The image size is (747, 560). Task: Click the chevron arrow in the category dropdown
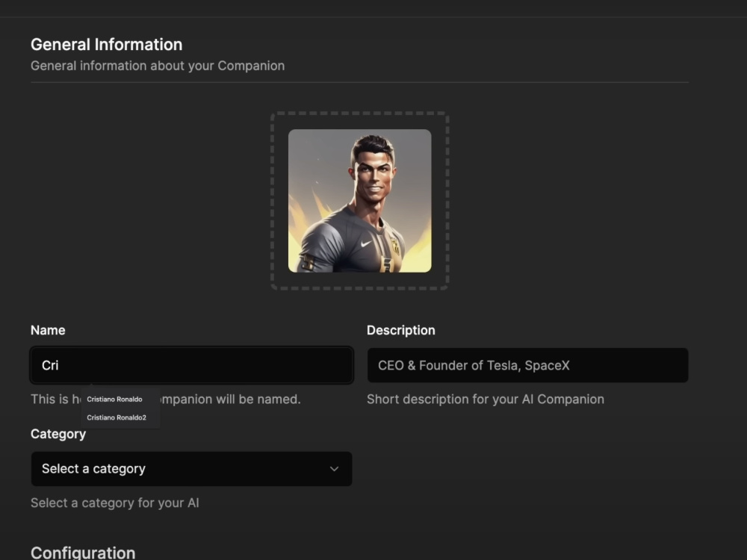(x=334, y=469)
